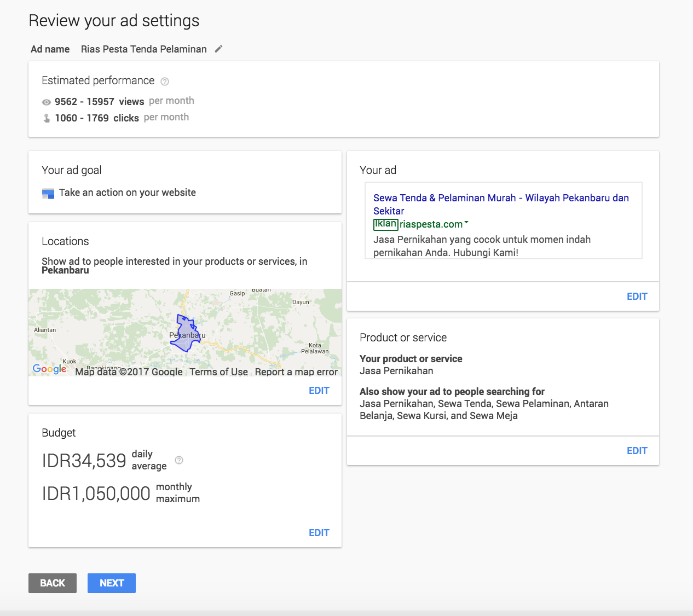Click EDIT in the Locations panel

(x=319, y=390)
